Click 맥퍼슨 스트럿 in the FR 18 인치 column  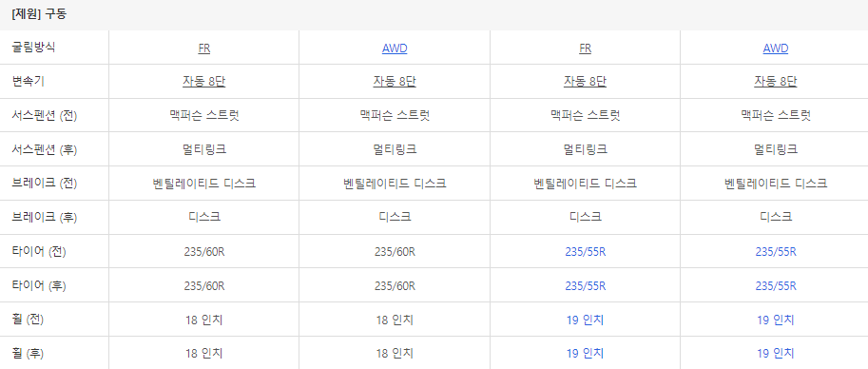tap(204, 115)
